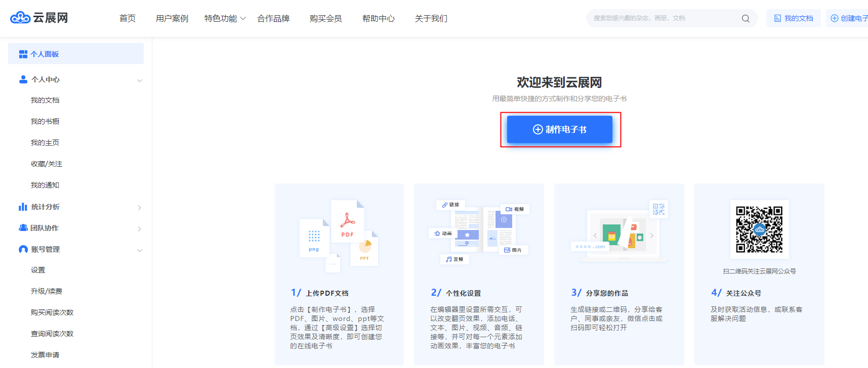Screen dimensions: 868x368
Task: Open 我的文档 button in header
Action: 794,18
